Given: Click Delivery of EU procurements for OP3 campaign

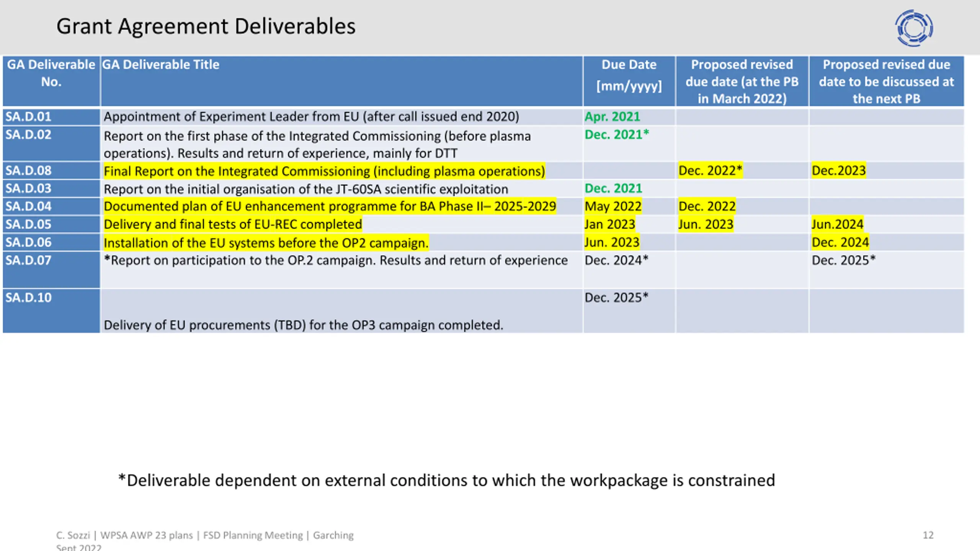Looking at the screenshot, I should (x=303, y=325).
